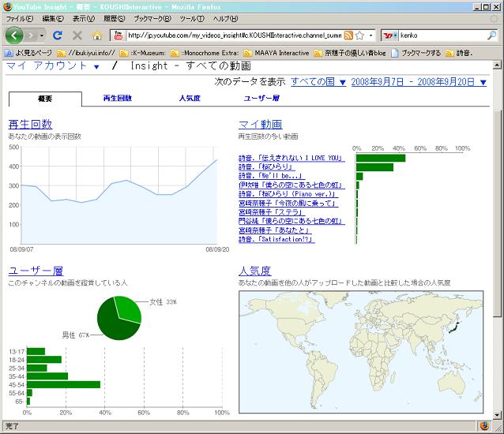Open the address bar history dropdown
This screenshot has height=434, width=504.
(371, 36)
